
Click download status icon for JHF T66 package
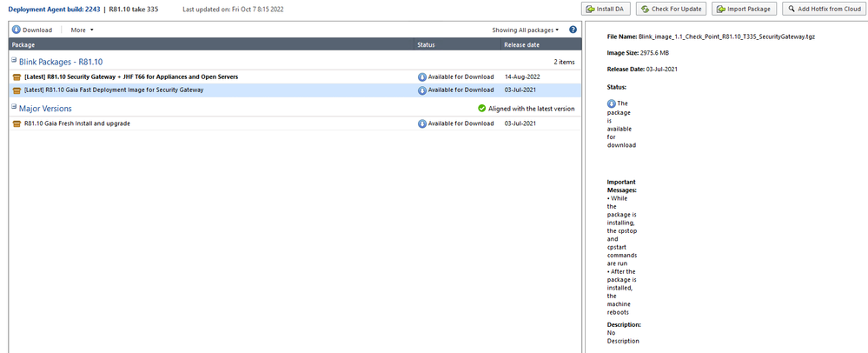[422, 77]
